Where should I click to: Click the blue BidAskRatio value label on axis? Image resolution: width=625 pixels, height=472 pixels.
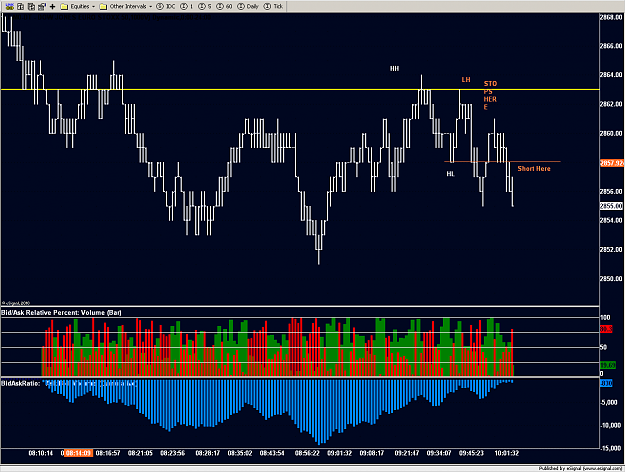click(x=606, y=384)
